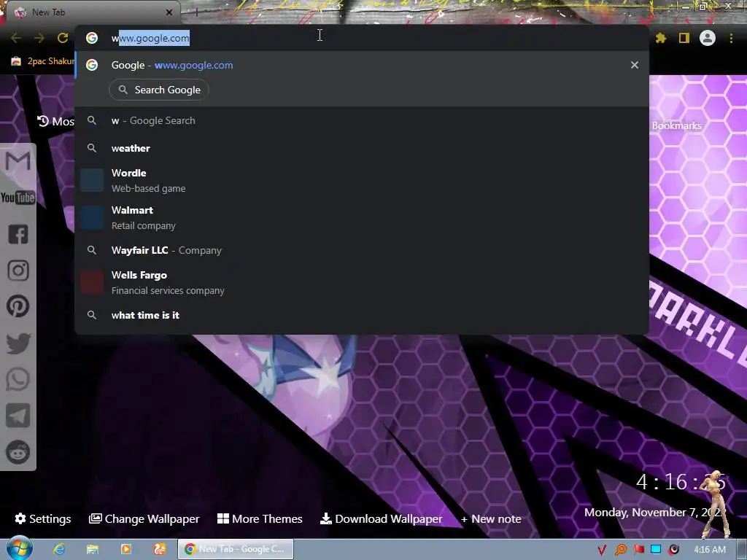Open a new tab with the plus button
The width and height of the screenshot is (747, 560).
pyautogui.click(x=196, y=12)
